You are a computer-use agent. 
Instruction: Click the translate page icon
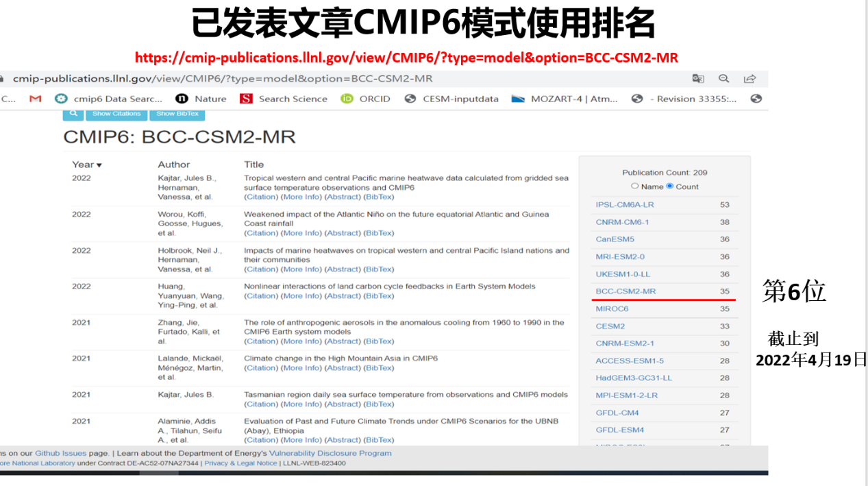pyautogui.click(x=698, y=79)
